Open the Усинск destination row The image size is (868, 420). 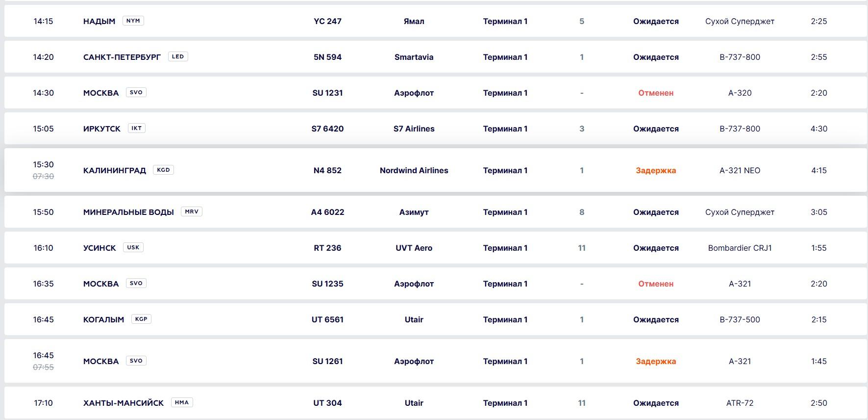99,248
